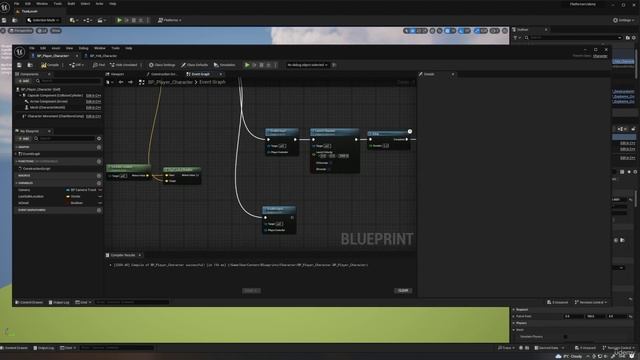Click the My Blueprint search field
Image resolution: width=640 pixels, height=360 pixels.
tap(65, 139)
